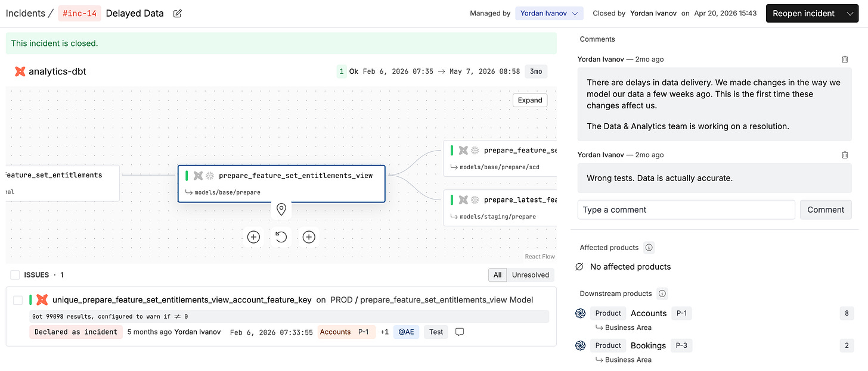Go to the Incidents breadcrumb

coord(25,13)
